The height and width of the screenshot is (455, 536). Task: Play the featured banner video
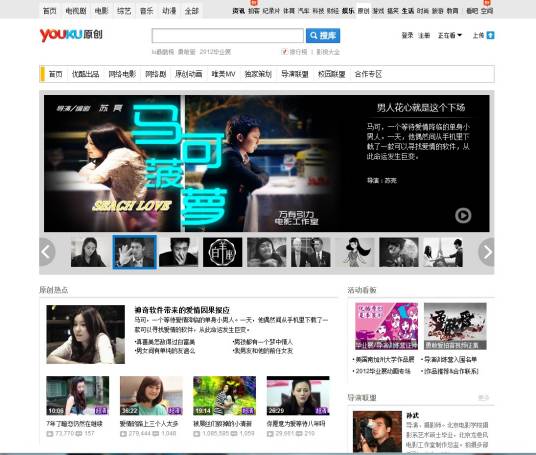click(463, 215)
